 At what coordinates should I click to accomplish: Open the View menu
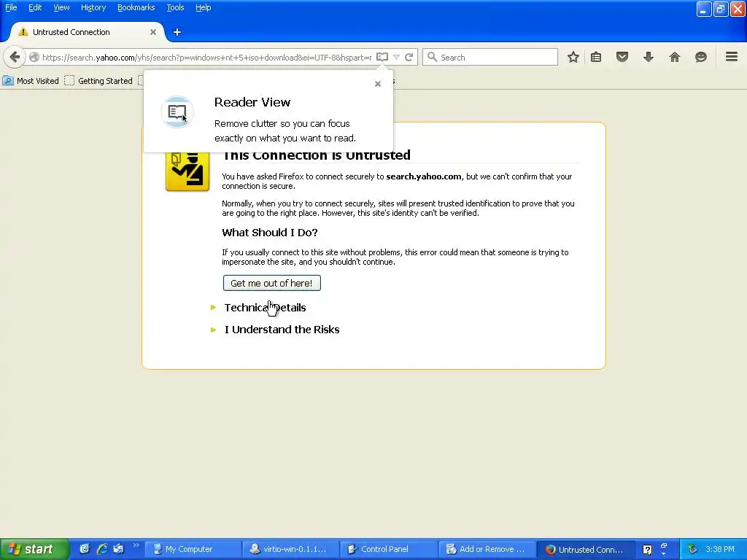(x=61, y=7)
